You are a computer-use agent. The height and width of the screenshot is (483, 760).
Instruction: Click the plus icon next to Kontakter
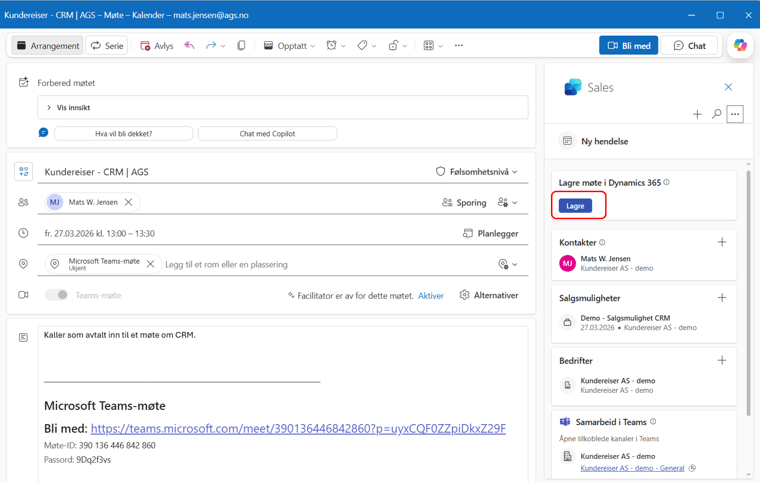[x=722, y=242]
